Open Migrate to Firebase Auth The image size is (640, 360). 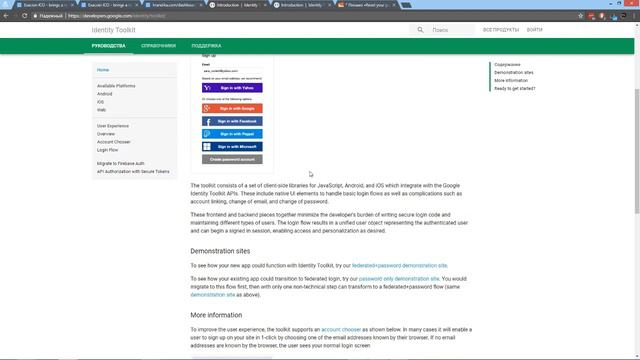click(120, 164)
